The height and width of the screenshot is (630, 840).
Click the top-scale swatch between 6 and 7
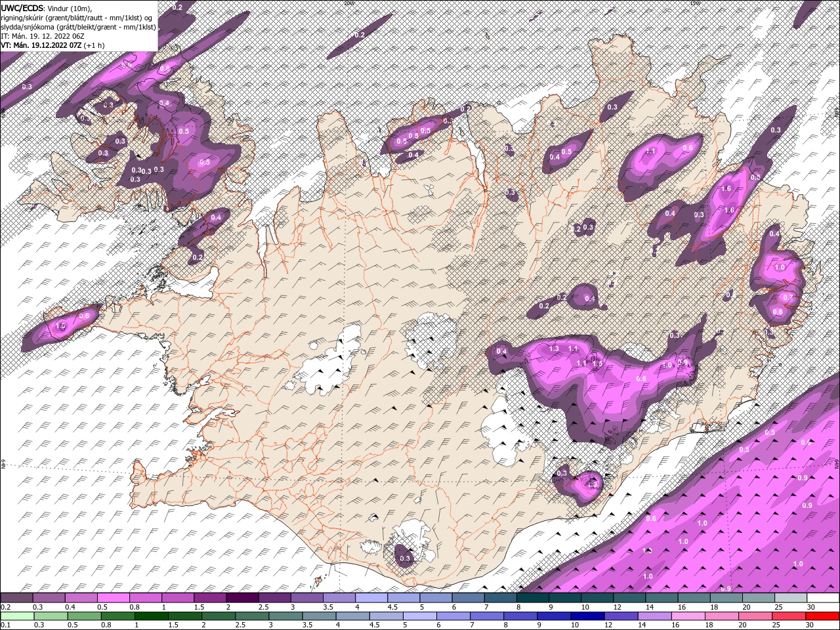(468, 598)
